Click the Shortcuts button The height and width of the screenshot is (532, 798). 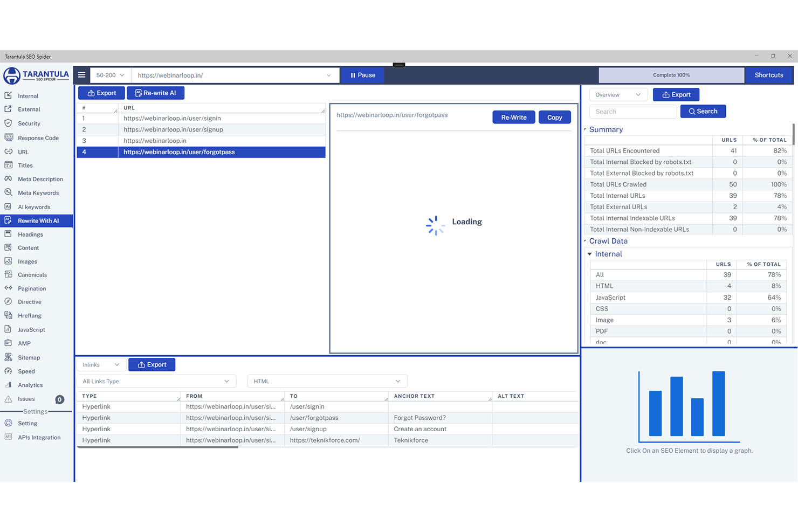coord(769,75)
